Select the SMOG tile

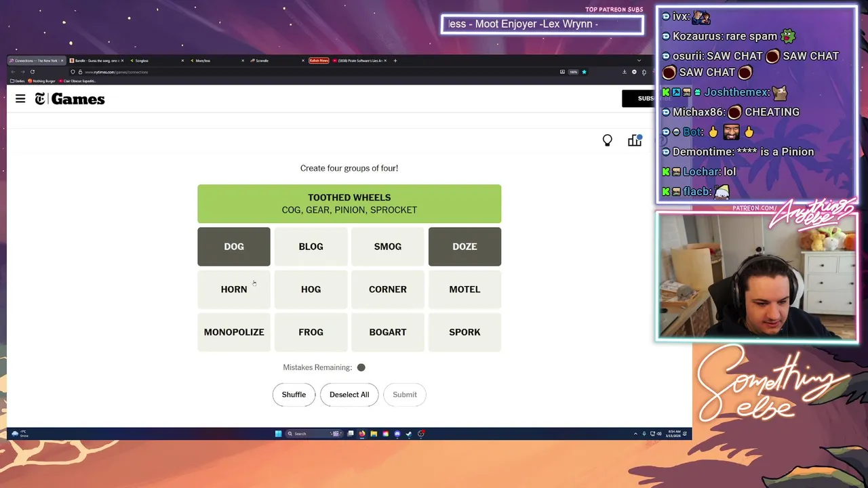point(388,247)
